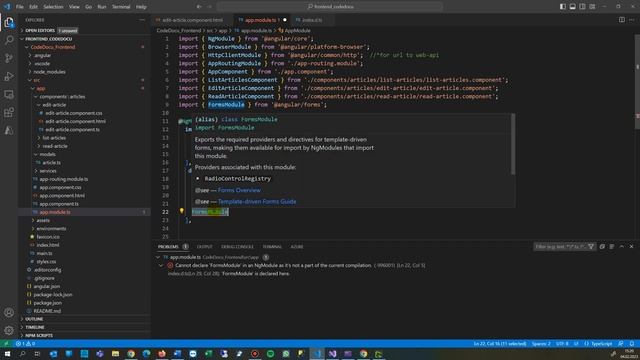
Task: Click the split editor right icon
Action: coord(622,20)
